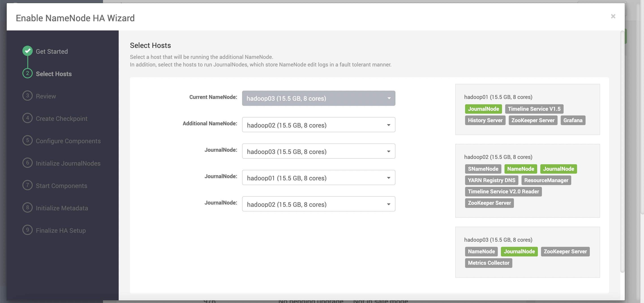Open the Current NameNode dropdown
The height and width of the screenshot is (303, 644).
(x=318, y=98)
